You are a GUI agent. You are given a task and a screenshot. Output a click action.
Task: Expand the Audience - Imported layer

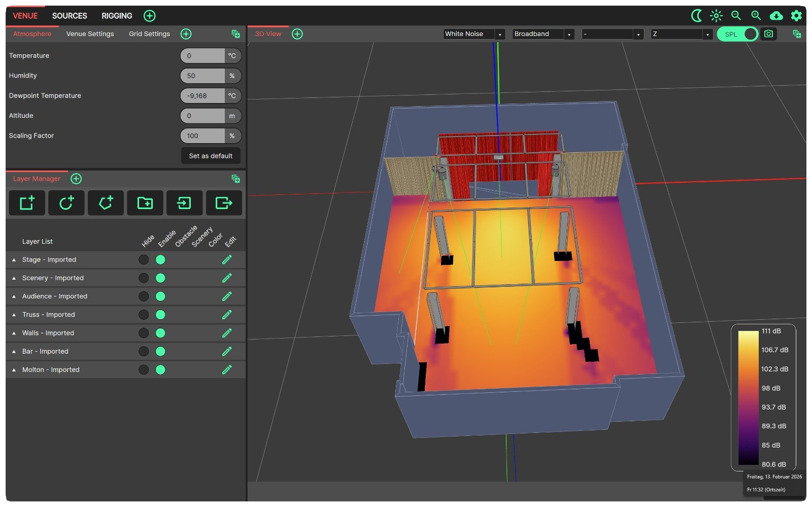pos(14,296)
